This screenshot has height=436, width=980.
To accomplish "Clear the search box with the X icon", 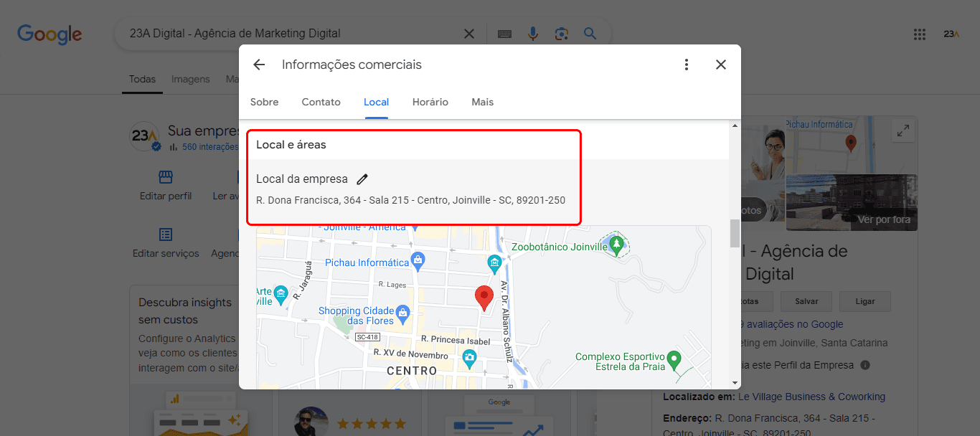I will pos(468,34).
